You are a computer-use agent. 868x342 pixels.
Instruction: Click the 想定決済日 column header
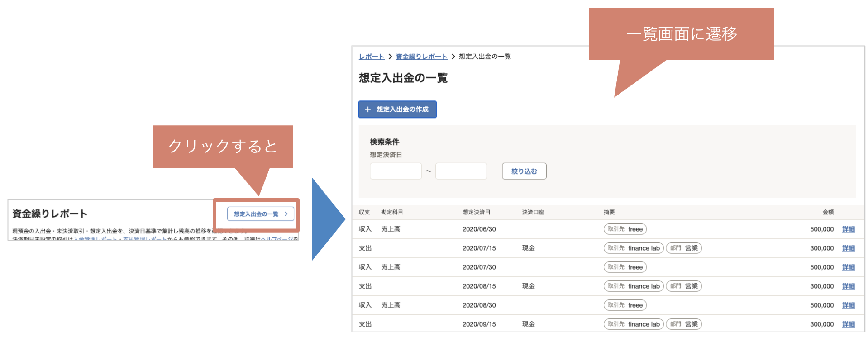[476, 212]
